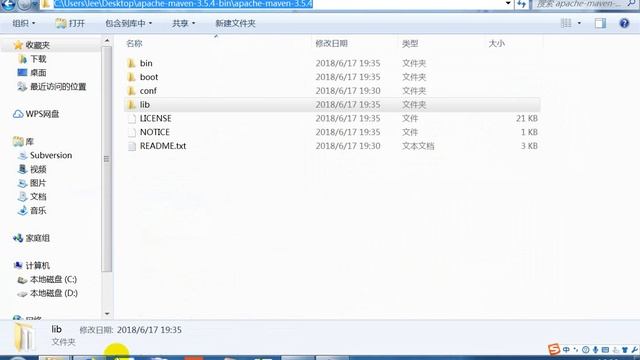Open help with the question mark icon
Image resolution: width=640 pixels, height=360 pixels.
pyautogui.click(x=624, y=23)
